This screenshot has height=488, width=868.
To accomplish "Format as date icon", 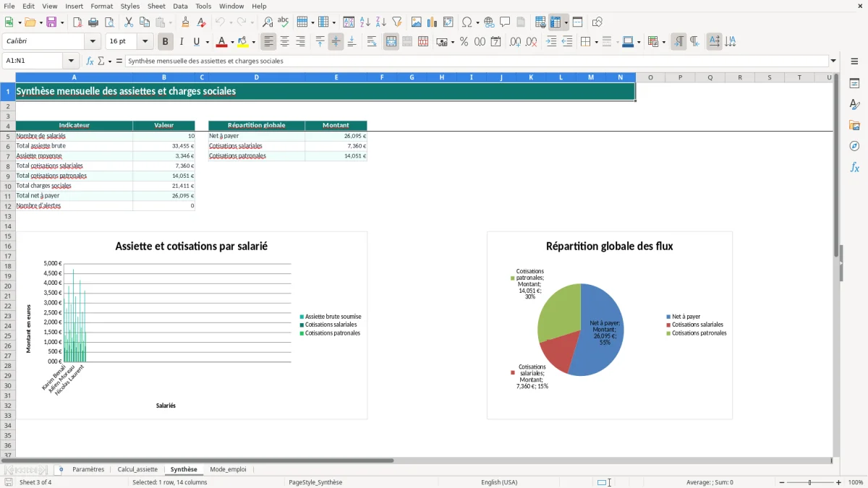I will [x=496, y=42].
